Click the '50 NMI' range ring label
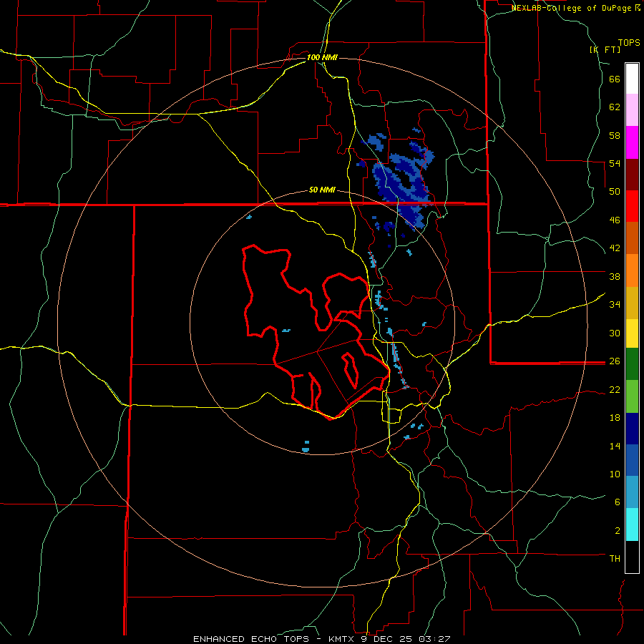Screen dimensions: 644x644 [322, 190]
